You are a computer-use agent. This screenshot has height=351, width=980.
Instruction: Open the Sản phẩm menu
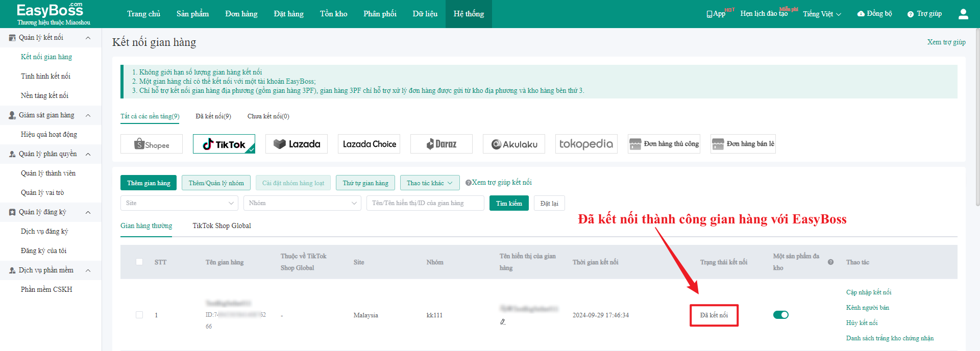tap(192, 14)
